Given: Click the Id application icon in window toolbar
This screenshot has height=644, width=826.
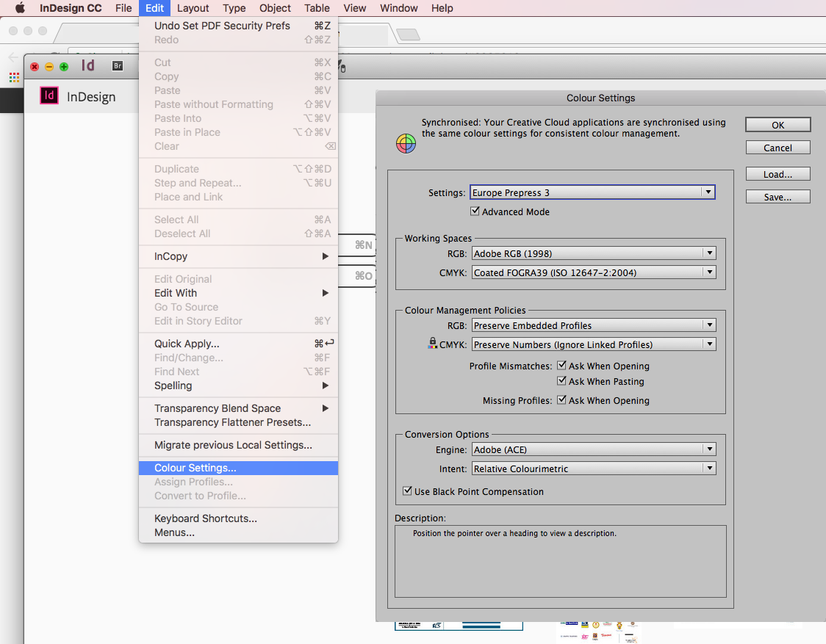Looking at the screenshot, I should tap(88, 65).
